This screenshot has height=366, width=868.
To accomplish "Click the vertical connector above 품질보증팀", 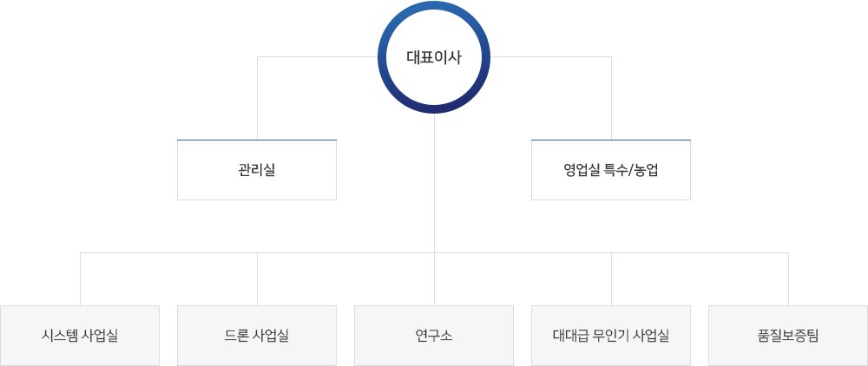I will coord(788,279).
